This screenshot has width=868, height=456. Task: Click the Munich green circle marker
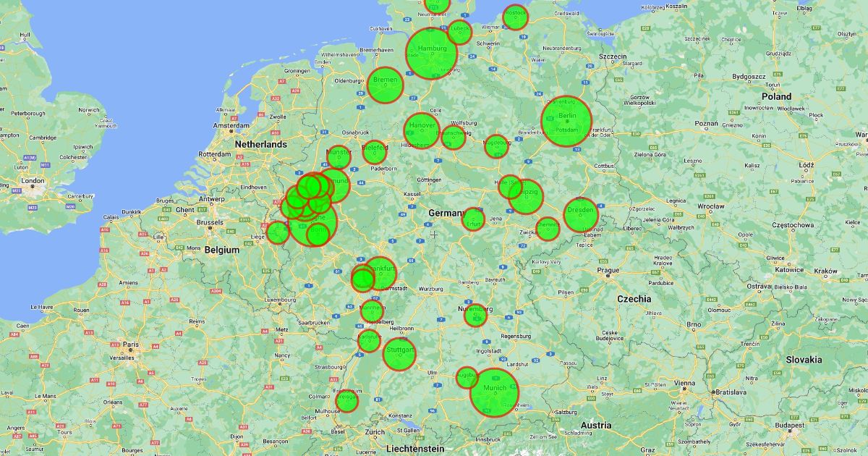(494, 393)
